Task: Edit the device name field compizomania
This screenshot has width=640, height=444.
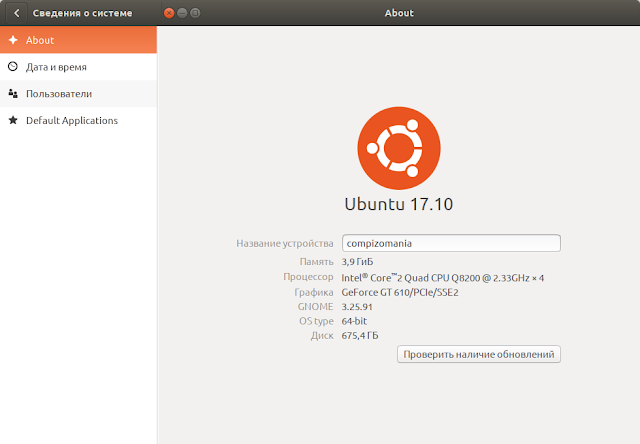Action: [451, 243]
